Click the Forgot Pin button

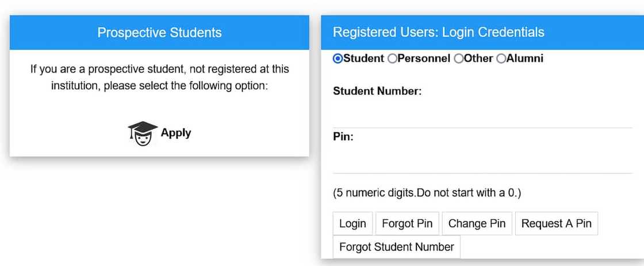tap(407, 223)
